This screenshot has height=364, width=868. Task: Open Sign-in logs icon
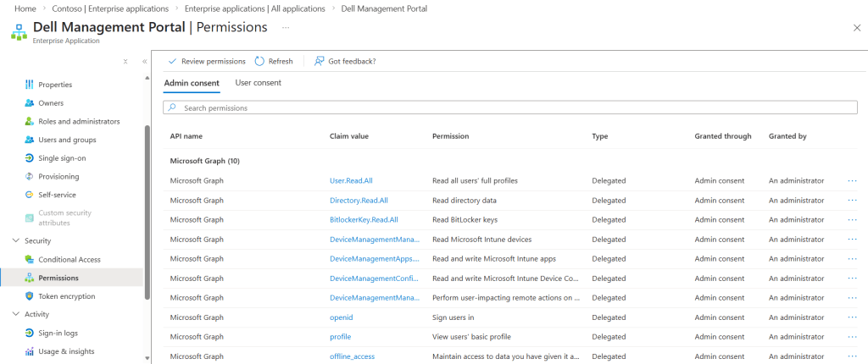pos(30,333)
